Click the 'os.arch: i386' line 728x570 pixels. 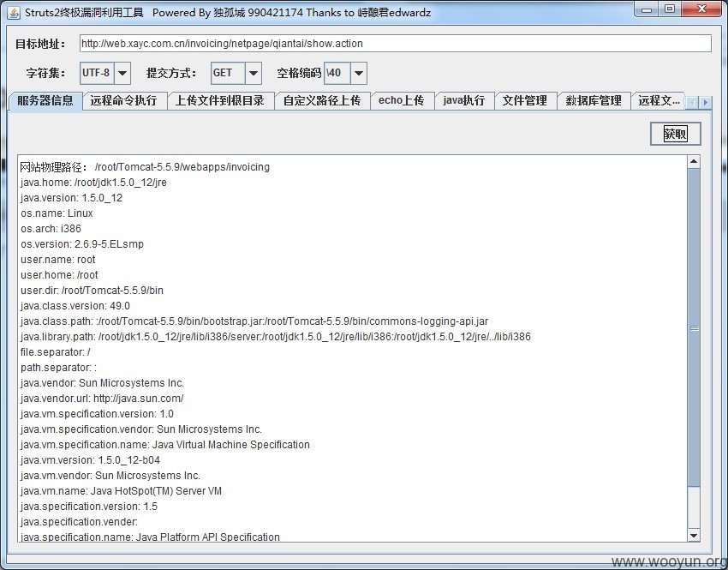pyautogui.click(x=51, y=229)
